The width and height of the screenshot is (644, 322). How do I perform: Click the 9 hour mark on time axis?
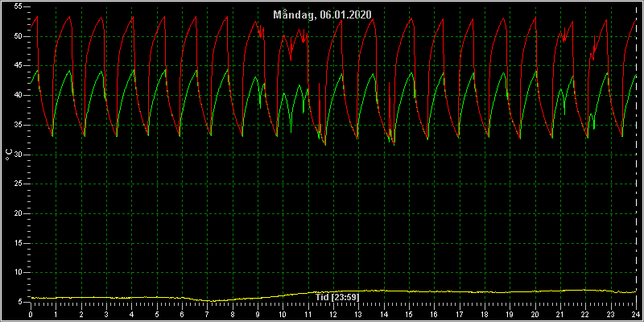point(258,314)
